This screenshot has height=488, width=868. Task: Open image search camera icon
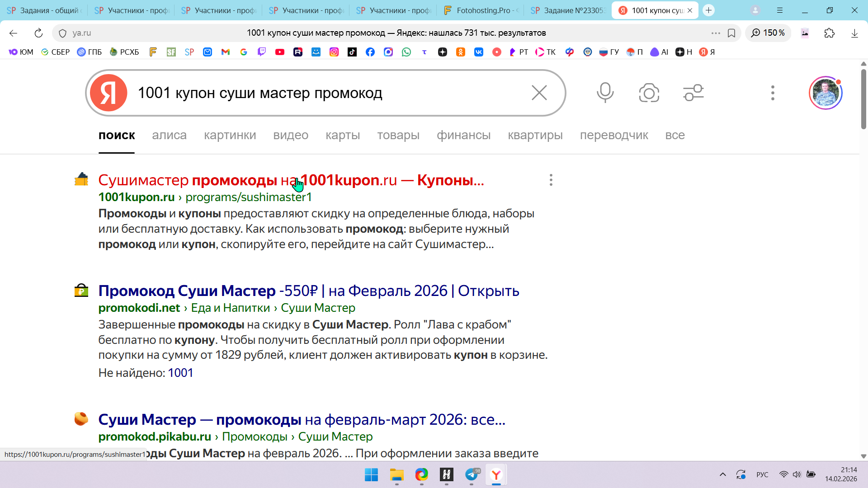click(649, 93)
